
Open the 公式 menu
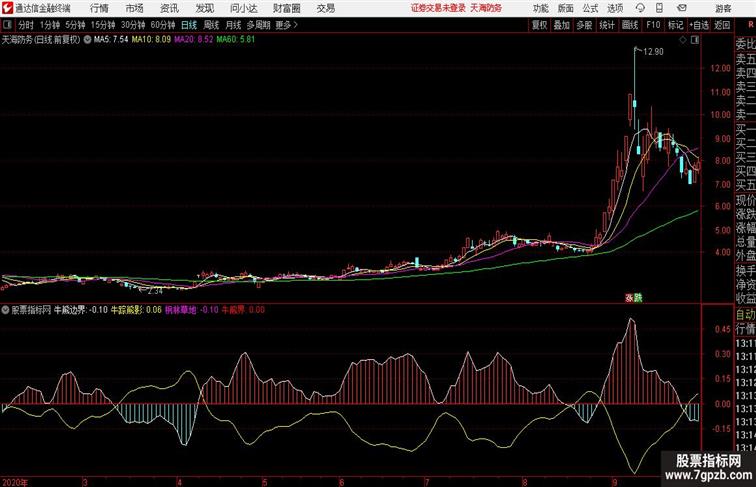[590, 8]
